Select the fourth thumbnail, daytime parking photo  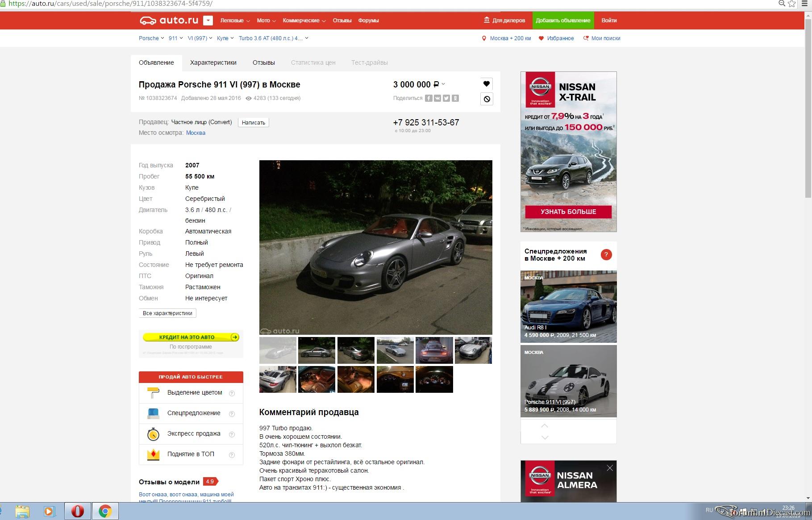point(395,350)
